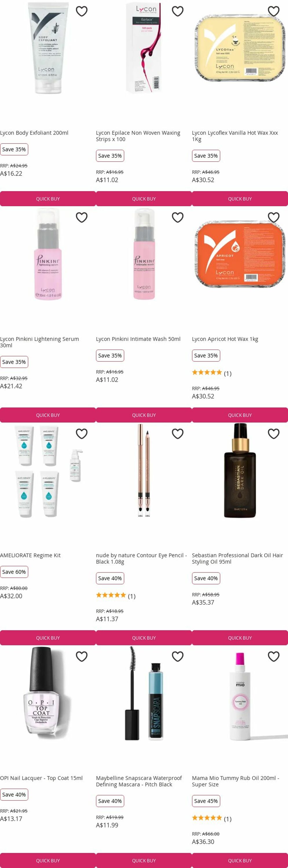The image size is (288, 868).
Task: Quick buy Lycon Pinkini Intimate Wash
Action: click(x=144, y=415)
